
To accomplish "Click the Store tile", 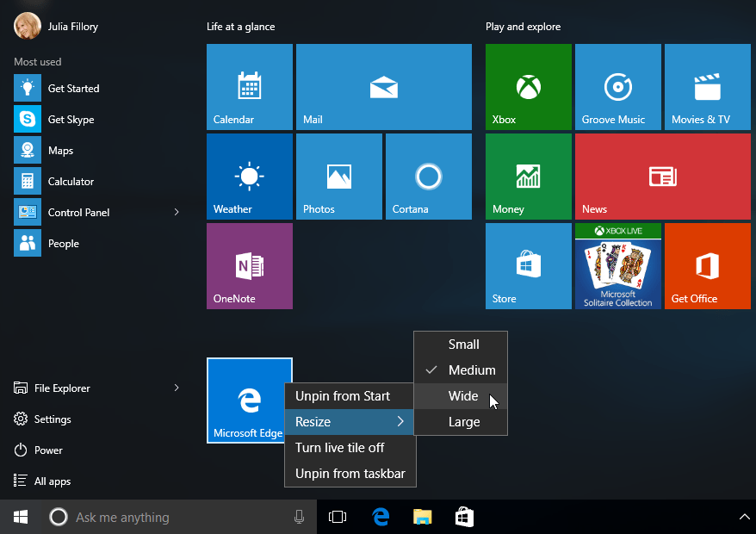I will [x=528, y=266].
